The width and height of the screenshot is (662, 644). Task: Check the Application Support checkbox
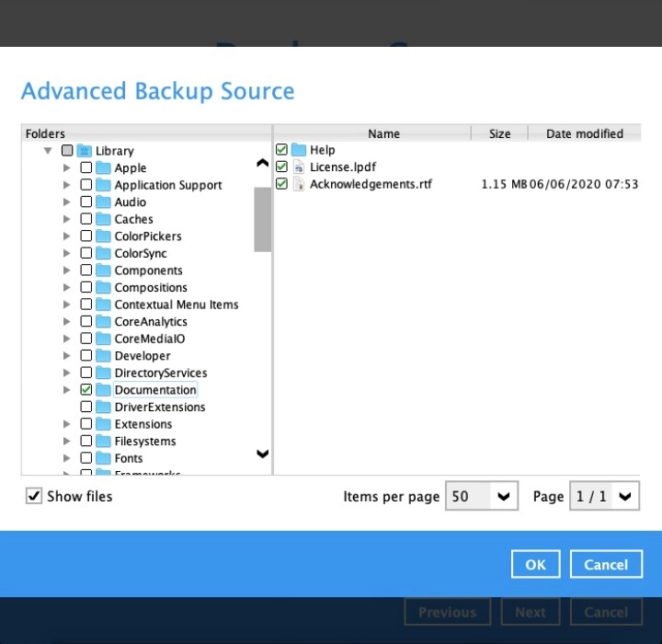(86, 185)
